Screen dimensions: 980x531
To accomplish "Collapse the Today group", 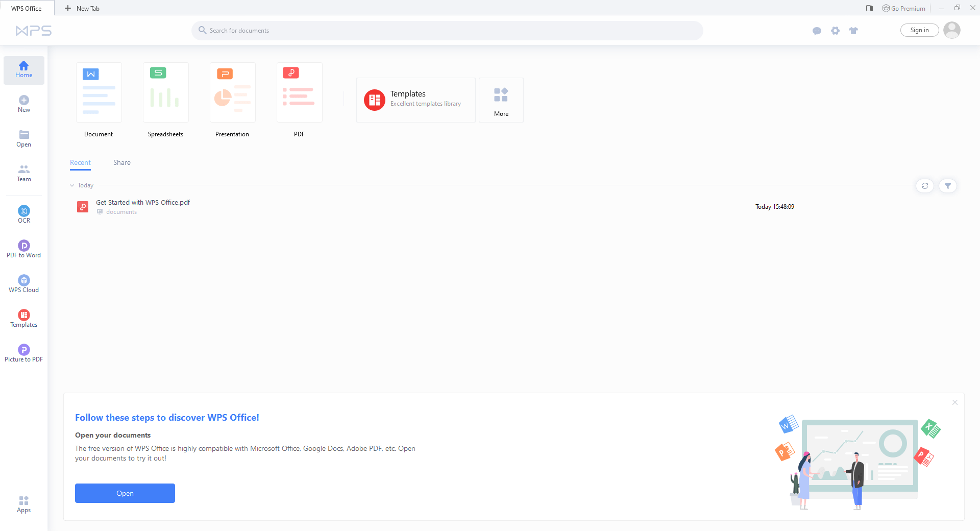I will tap(72, 185).
